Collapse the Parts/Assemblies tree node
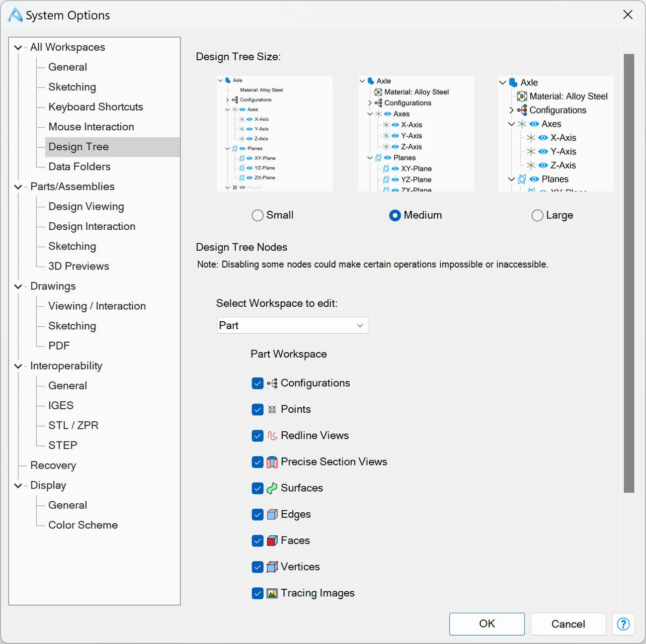 18,187
